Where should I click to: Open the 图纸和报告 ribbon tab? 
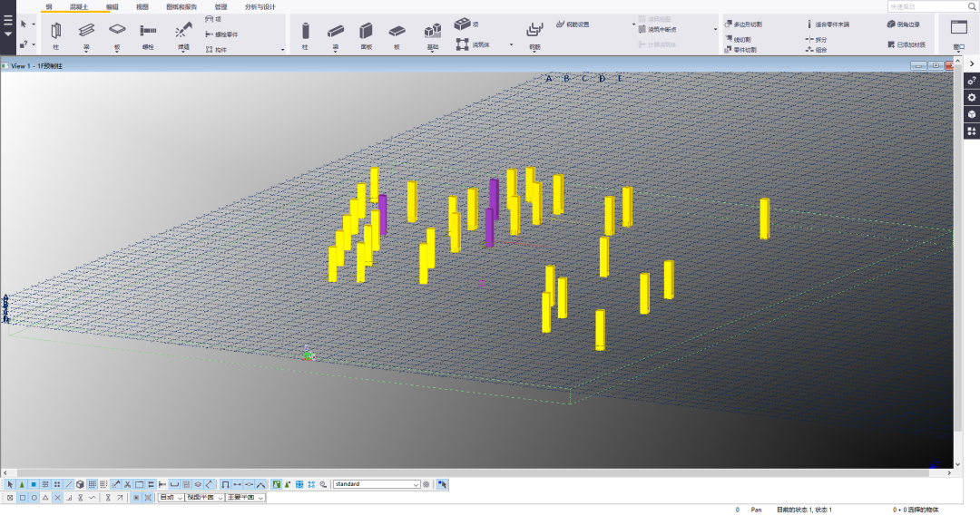coord(181,6)
